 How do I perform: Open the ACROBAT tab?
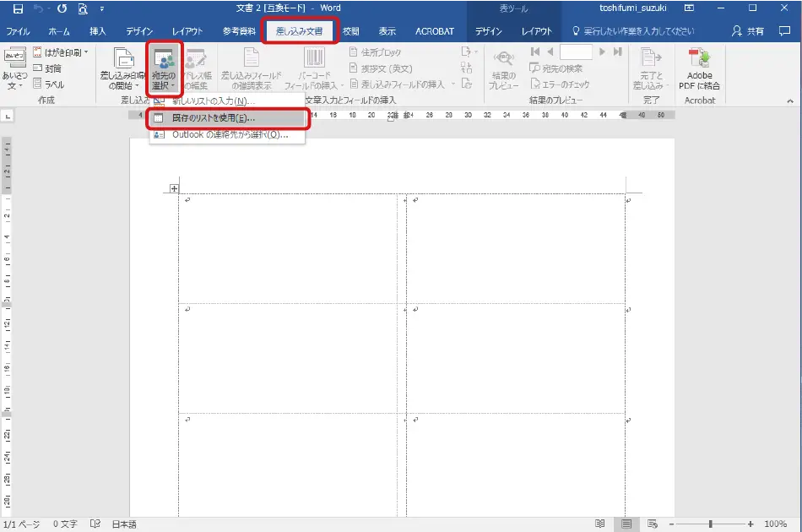[435, 31]
